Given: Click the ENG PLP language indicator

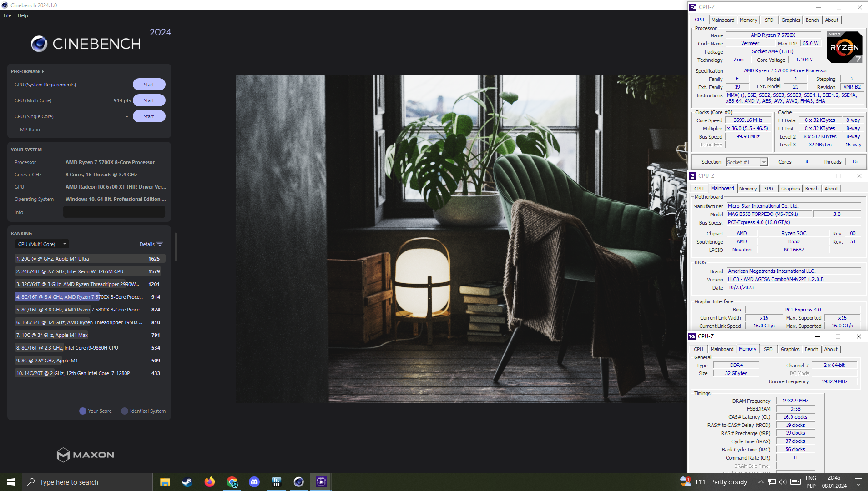Looking at the screenshot, I should pyautogui.click(x=811, y=482).
